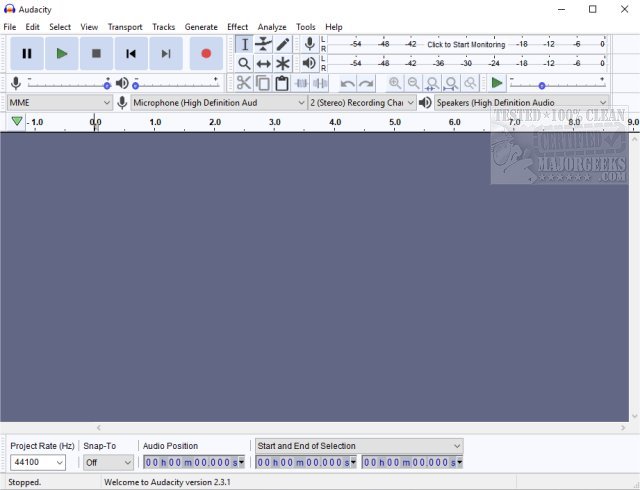640x490 pixels.
Task: Click the Paste clipboard icon
Action: click(x=282, y=83)
